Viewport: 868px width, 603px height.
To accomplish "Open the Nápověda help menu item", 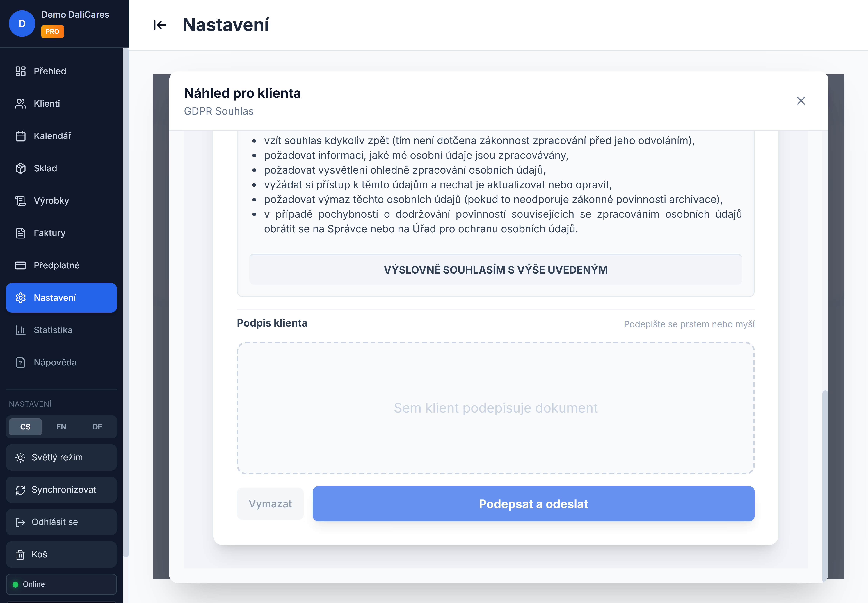I will click(55, 363).
